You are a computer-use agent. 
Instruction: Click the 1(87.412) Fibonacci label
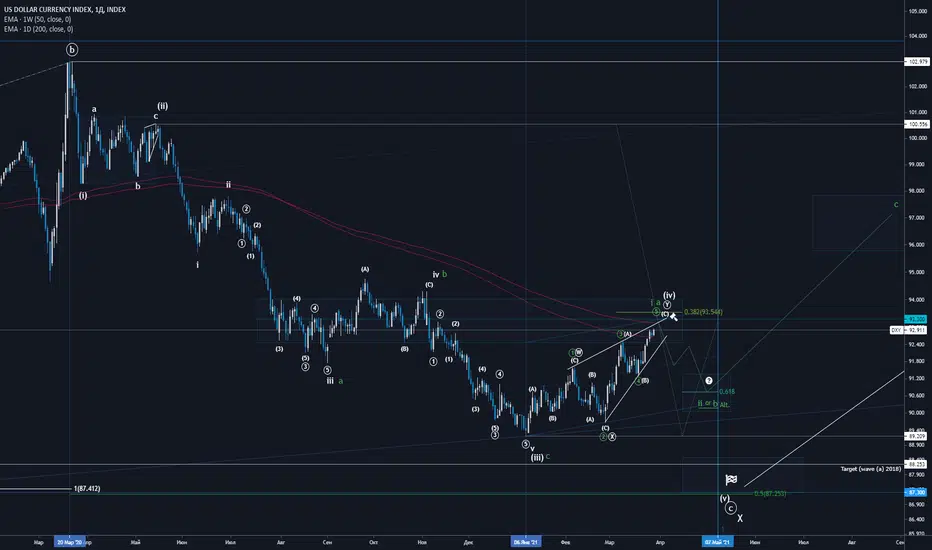click(x=87, y=489)
